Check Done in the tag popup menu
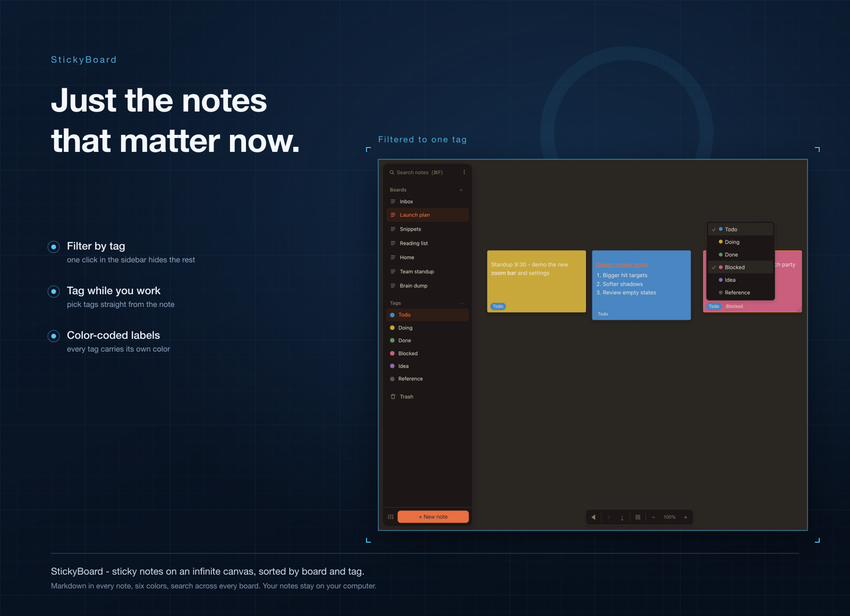The width and height of the screenshot is (850, 616). click(741, 255)
